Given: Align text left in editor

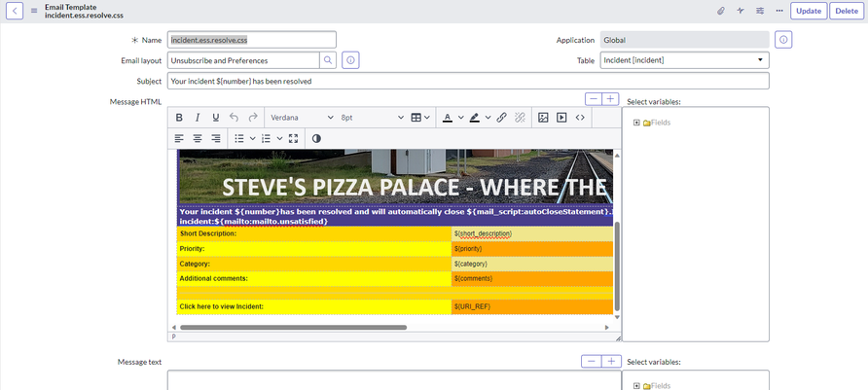Looking at the screenshot, I should tap(179, 138).
